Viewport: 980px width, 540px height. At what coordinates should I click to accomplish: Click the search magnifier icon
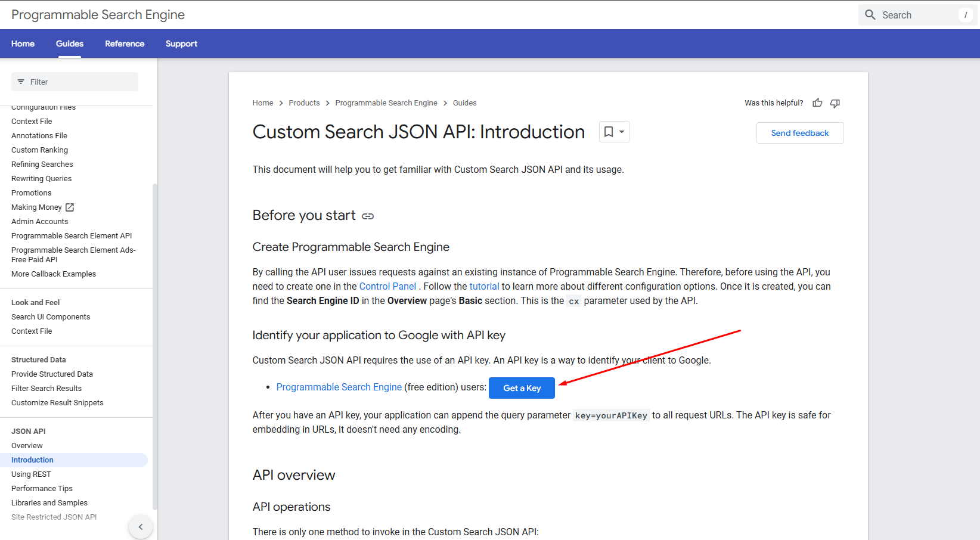click(x=870, y=15)
